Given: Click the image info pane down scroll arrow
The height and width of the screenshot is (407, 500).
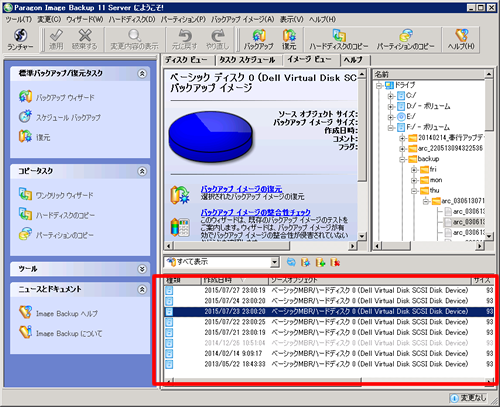Looking at the screenshot, I should 362,236.
